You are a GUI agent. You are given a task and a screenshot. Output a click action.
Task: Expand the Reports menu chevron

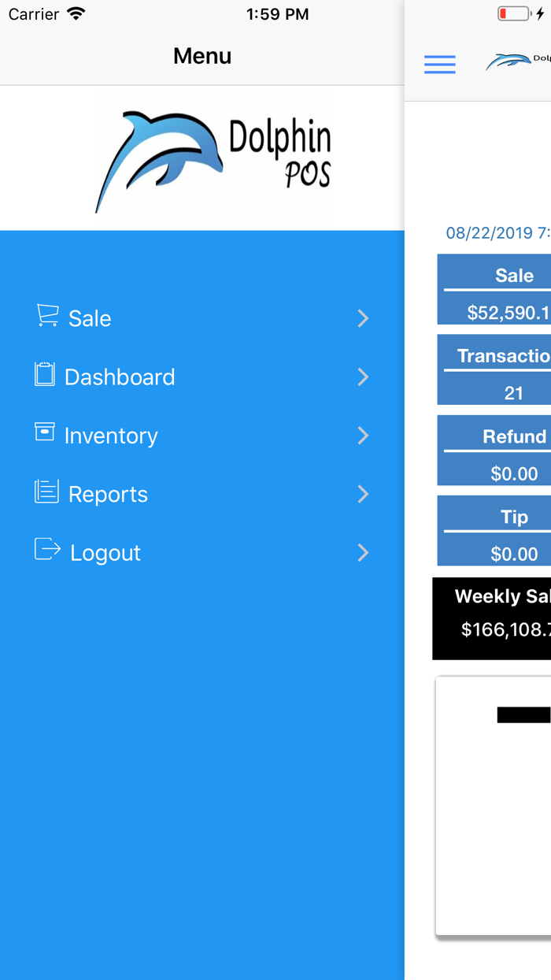(x=363, y=494)
